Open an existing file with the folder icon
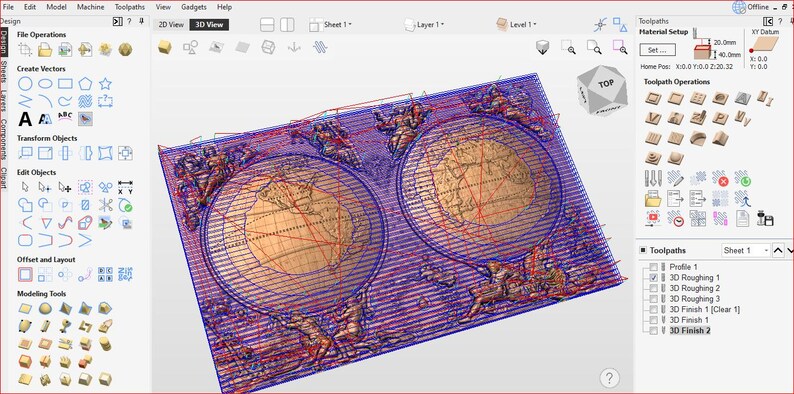The height and width of the screenshot is (394, 794). click(x=45, y=50)
